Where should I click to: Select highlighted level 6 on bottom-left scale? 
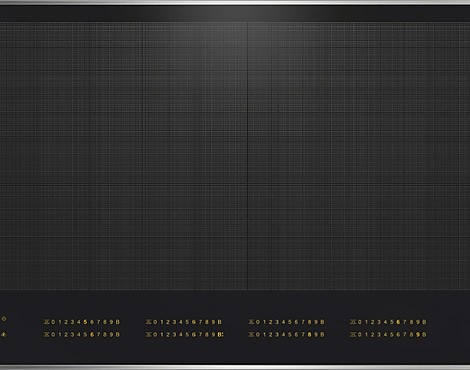(92, 334)
